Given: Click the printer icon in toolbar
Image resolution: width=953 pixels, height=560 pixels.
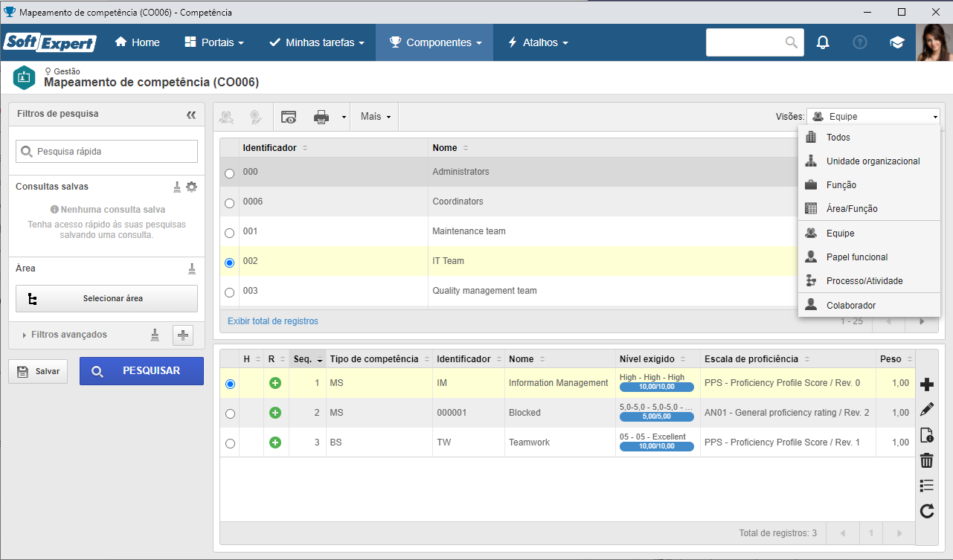Looking at the screenshot, I should 321,117.
